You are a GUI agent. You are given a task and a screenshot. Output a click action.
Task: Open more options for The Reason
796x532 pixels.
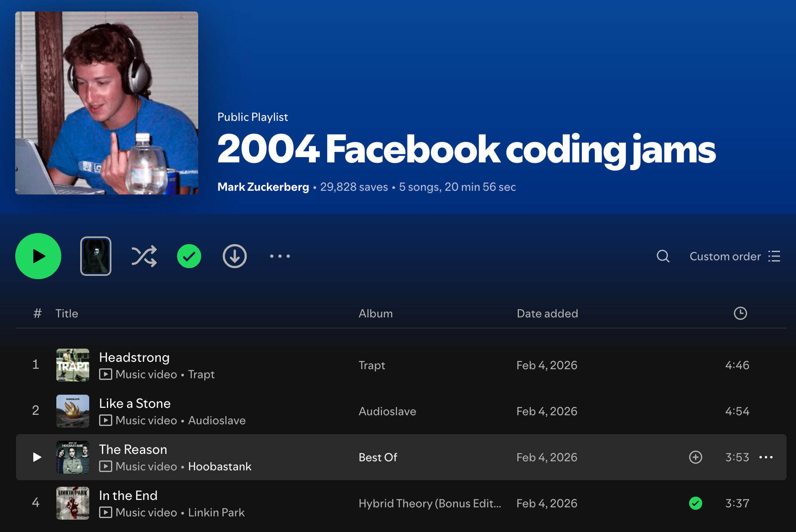pos(766,457)
